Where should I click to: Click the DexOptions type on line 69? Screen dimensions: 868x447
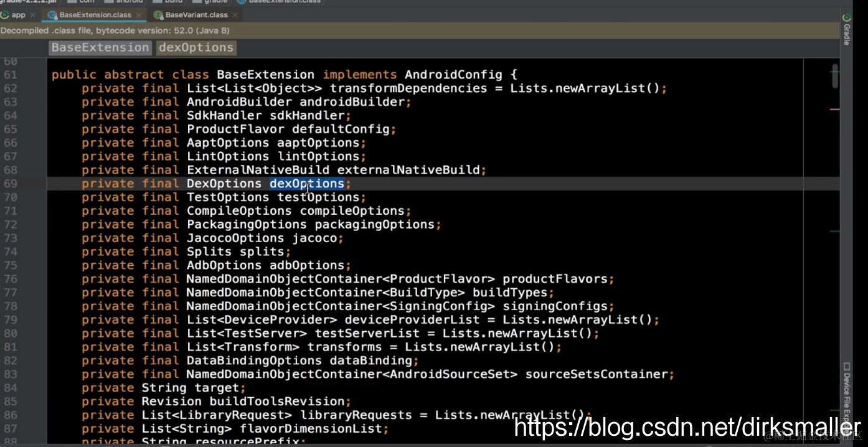224,184
